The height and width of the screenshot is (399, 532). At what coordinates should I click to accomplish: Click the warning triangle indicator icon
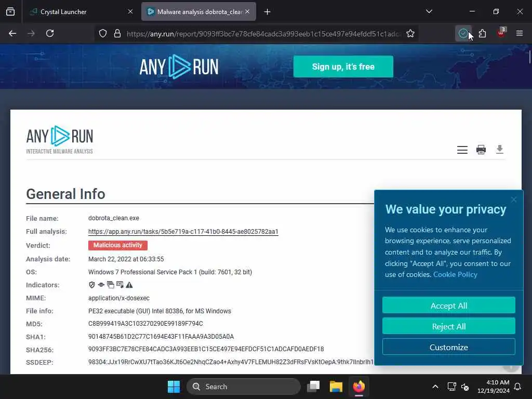pyautogui.click(x=129, y=285)
